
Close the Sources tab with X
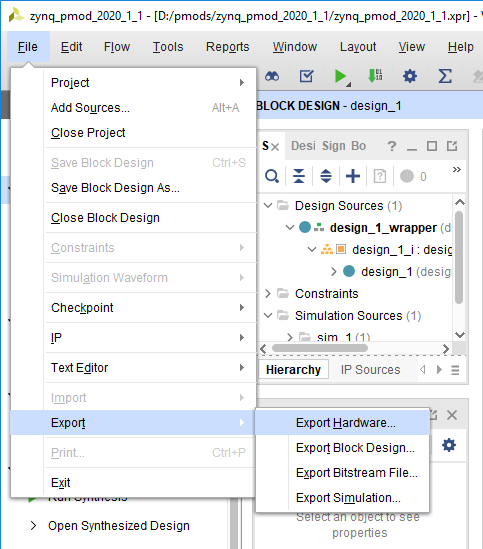(275, 147)
